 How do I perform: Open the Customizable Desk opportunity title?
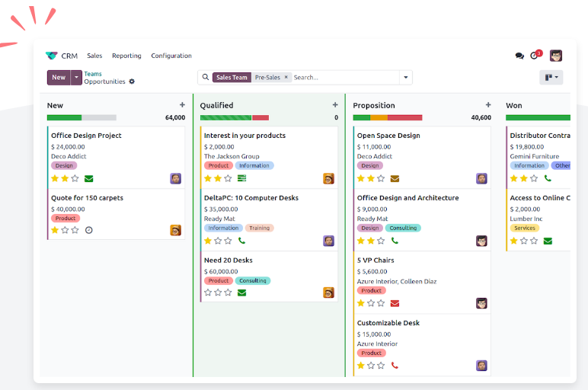pyautogui.click(x=388, y=323)
